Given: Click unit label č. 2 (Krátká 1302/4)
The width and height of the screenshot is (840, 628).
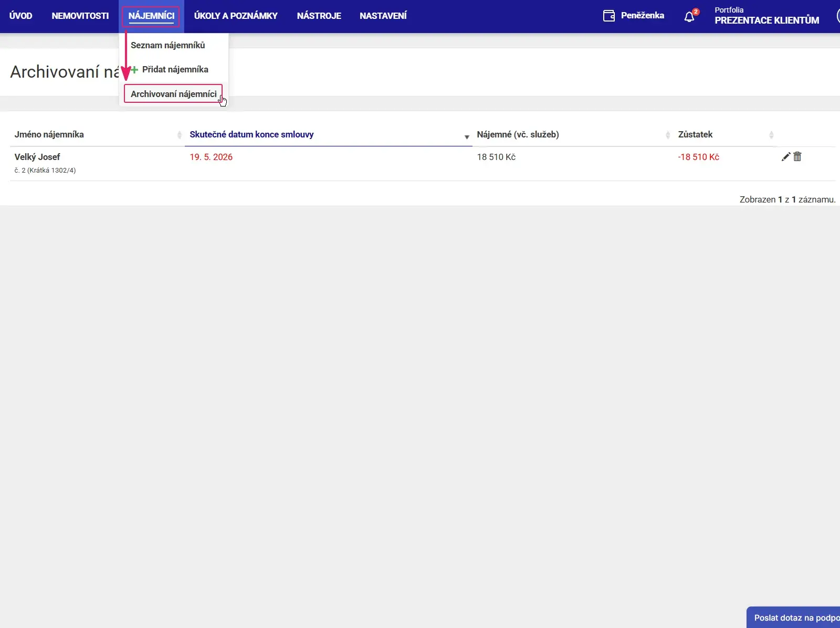Looking at the screenshot, I should click(x=45, y=171).
